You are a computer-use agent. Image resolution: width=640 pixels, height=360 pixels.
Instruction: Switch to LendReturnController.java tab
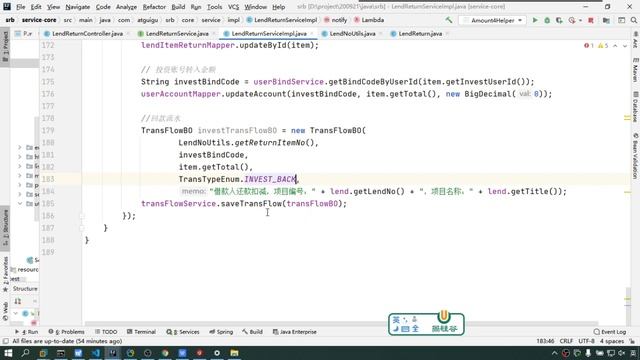pos(87,33)
